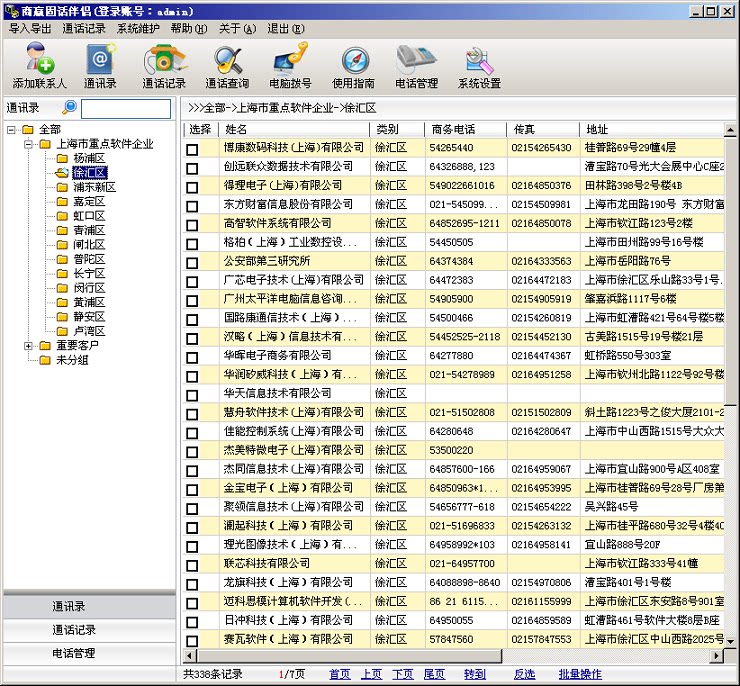Click the search magnifier icon beside 通讯录

[x=70, y=108]
